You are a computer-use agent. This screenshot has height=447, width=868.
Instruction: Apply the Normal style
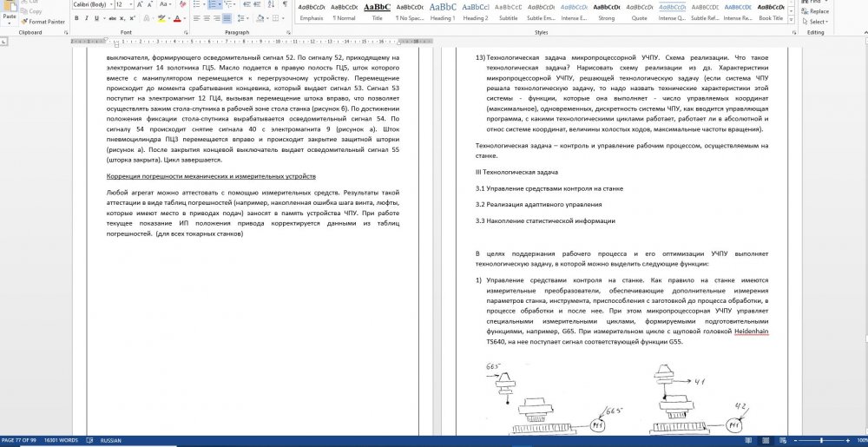pyautogui.click(x=345, y=12)
